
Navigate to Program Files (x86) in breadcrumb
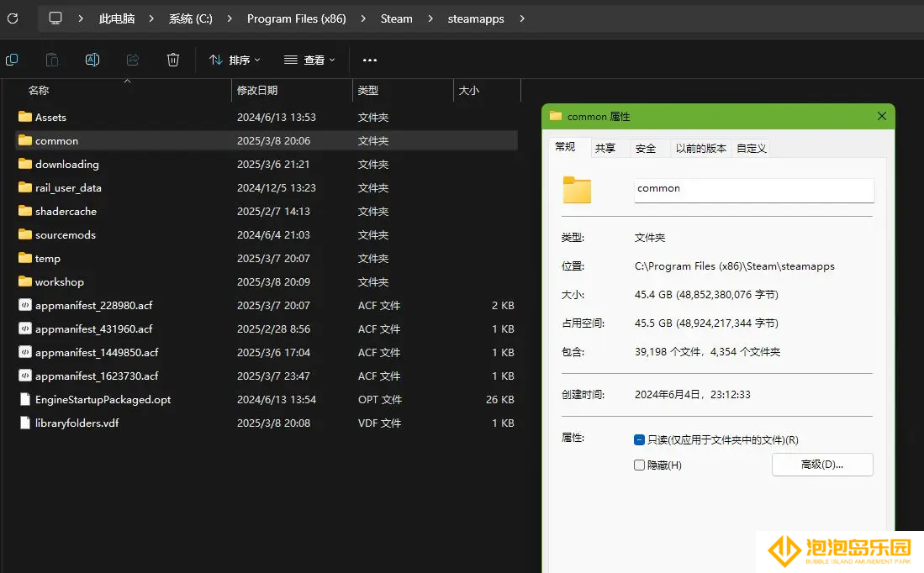[x=297, y=18]
